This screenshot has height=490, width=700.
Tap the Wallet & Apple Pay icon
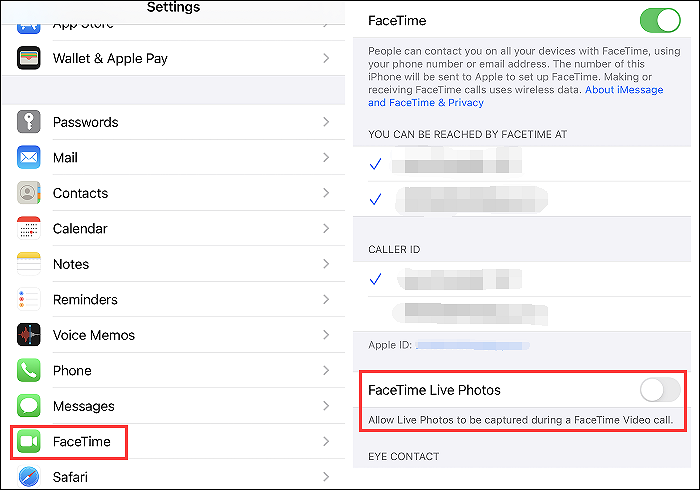[x=29, y=58]
